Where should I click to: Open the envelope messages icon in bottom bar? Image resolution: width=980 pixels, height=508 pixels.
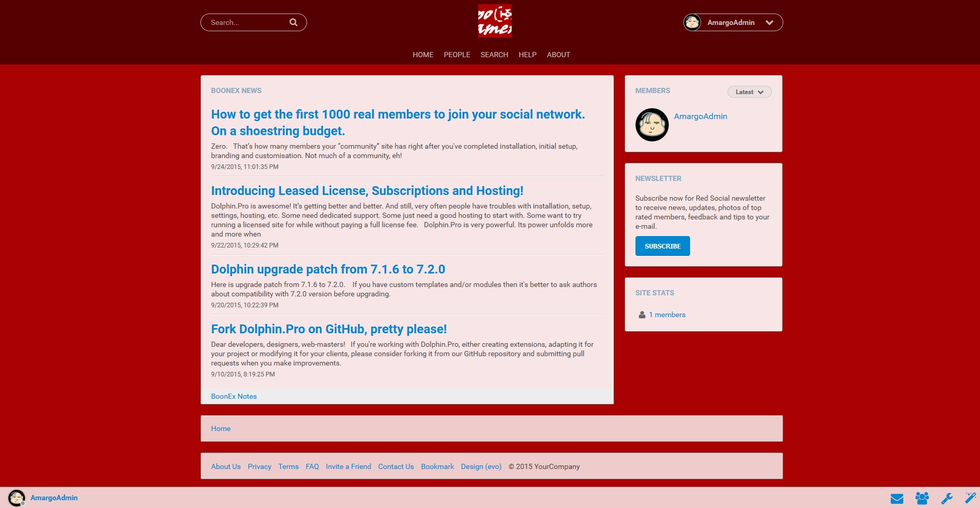point(897,499)
